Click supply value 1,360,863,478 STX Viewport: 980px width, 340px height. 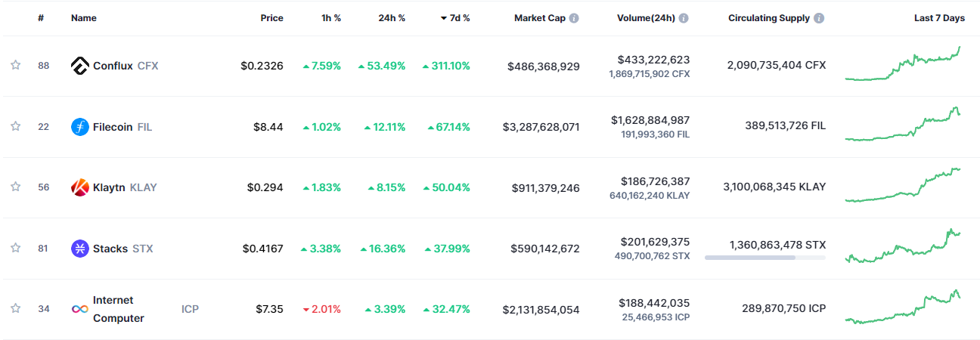pyautogui.click(x=778, y=245)
